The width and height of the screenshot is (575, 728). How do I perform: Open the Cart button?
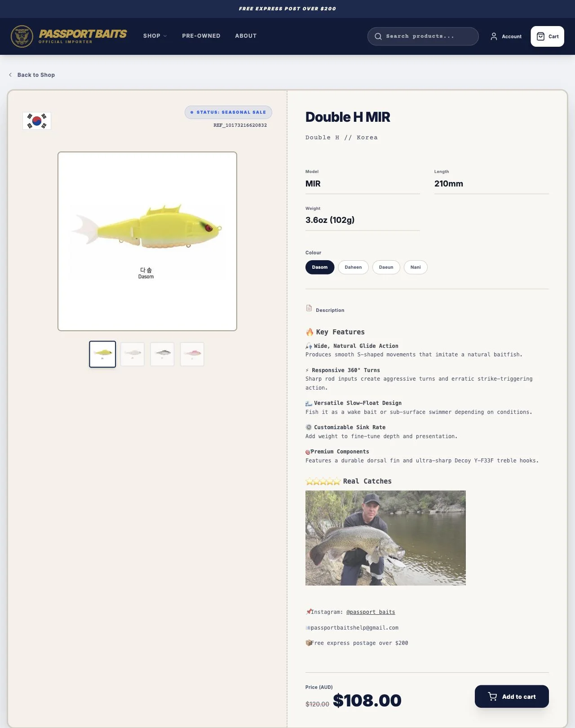coord(547,36)
